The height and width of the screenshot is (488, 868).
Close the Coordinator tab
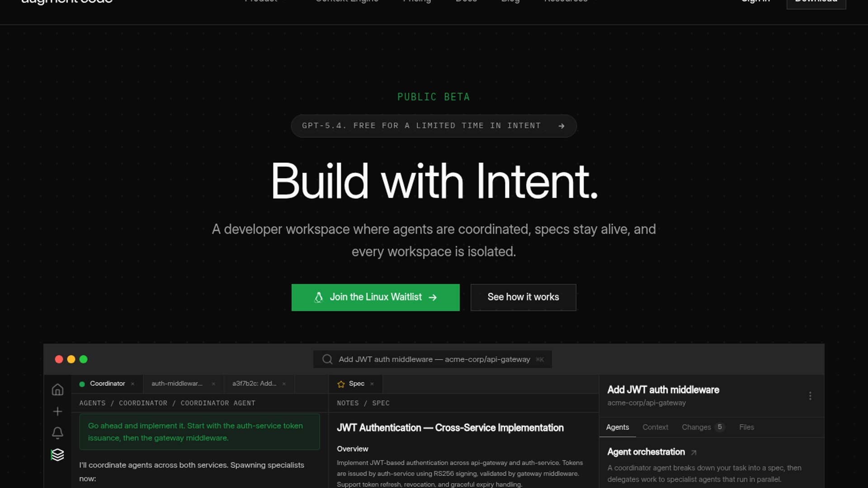coord(132,384)
